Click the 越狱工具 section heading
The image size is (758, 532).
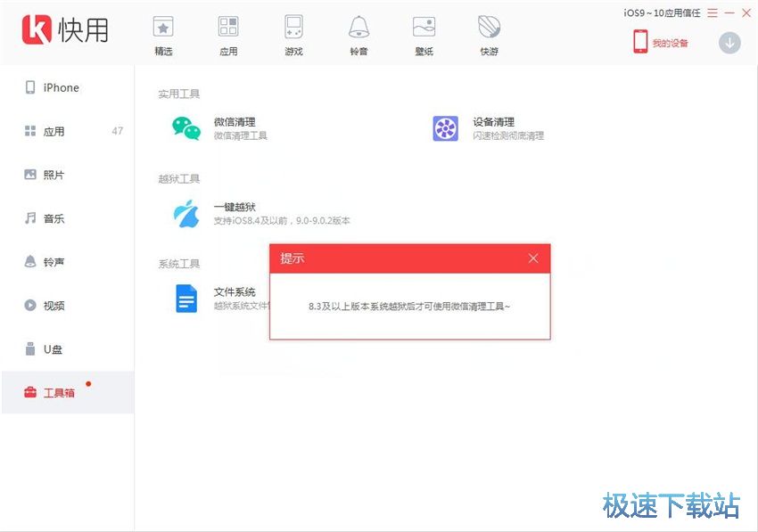[179, 179]
